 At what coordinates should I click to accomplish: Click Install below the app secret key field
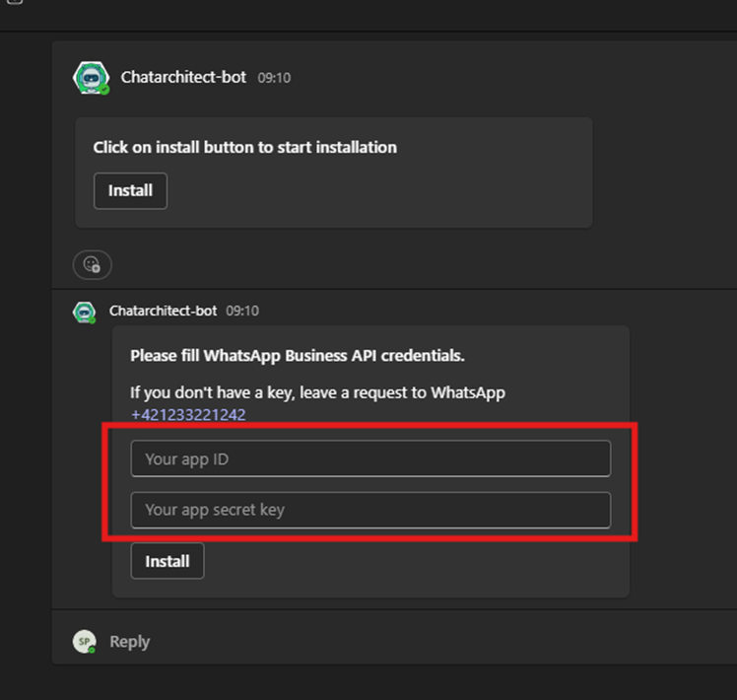[167, 561]
